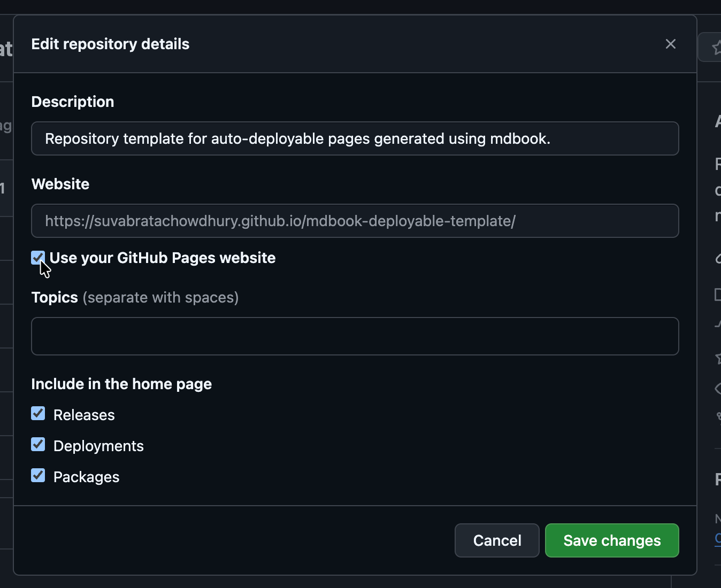This screenshot has width=721, height=588.
Task: Cancel editing repository details
Action: point(496,540)
